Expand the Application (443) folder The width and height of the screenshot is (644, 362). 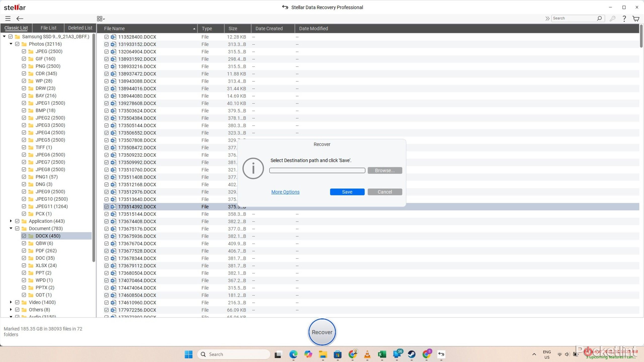(11, 221)
